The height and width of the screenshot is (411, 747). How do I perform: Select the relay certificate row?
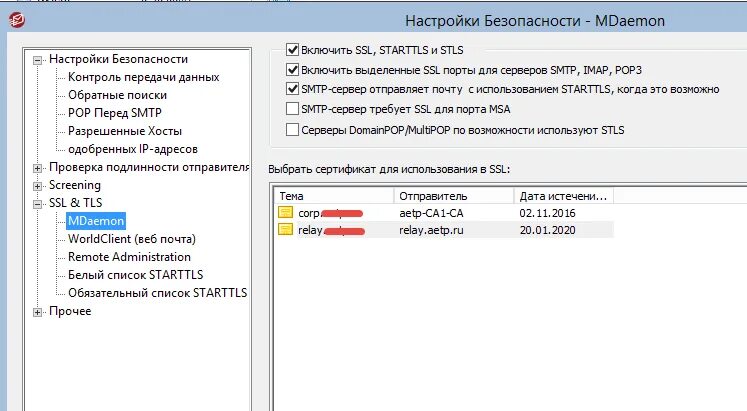444,230
